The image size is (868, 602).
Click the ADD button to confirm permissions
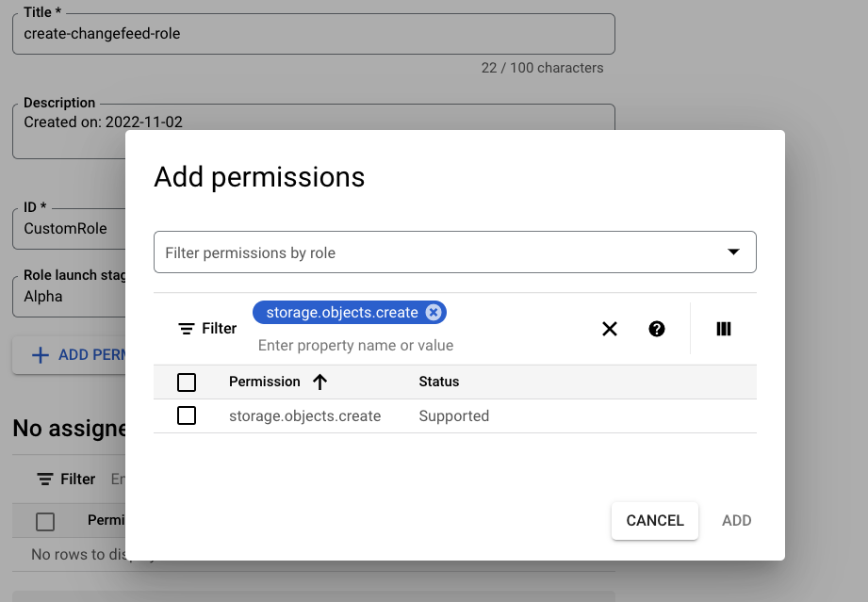(x=736, y=520)
